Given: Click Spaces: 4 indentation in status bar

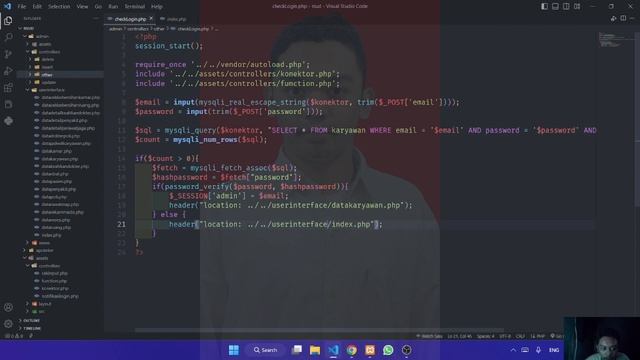Looking at the screenshot, I should (485, 336).
